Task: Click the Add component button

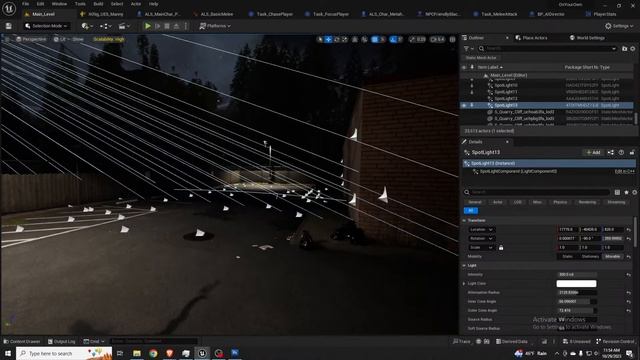Action: (593, 152)
